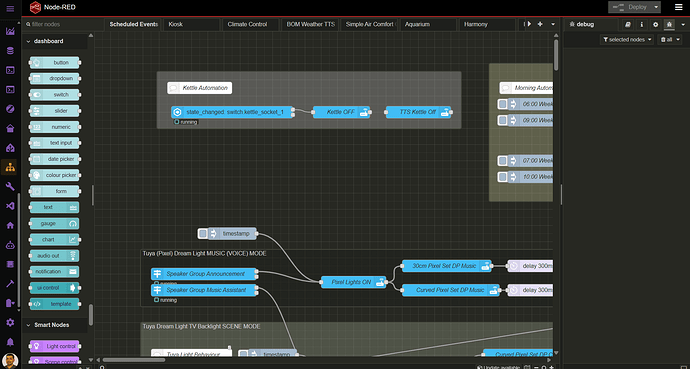Click TTS Kettle Off node icon

(445, 112)
